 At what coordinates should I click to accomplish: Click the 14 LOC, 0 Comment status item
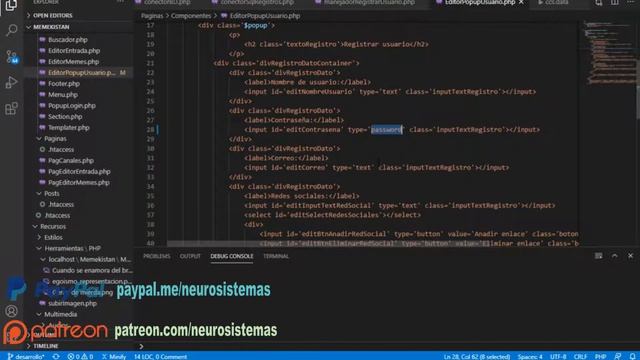160,356
